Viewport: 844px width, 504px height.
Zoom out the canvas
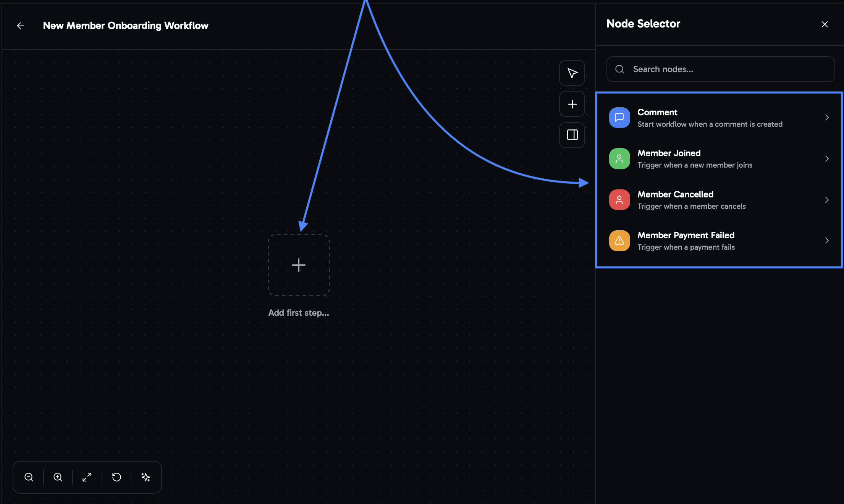click(29, 477)
